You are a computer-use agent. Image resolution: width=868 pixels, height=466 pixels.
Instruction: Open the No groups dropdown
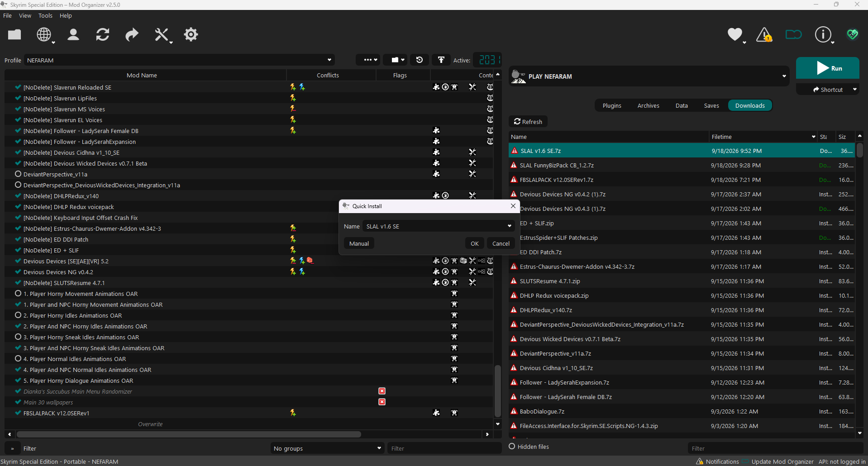(x=328, y=448)
